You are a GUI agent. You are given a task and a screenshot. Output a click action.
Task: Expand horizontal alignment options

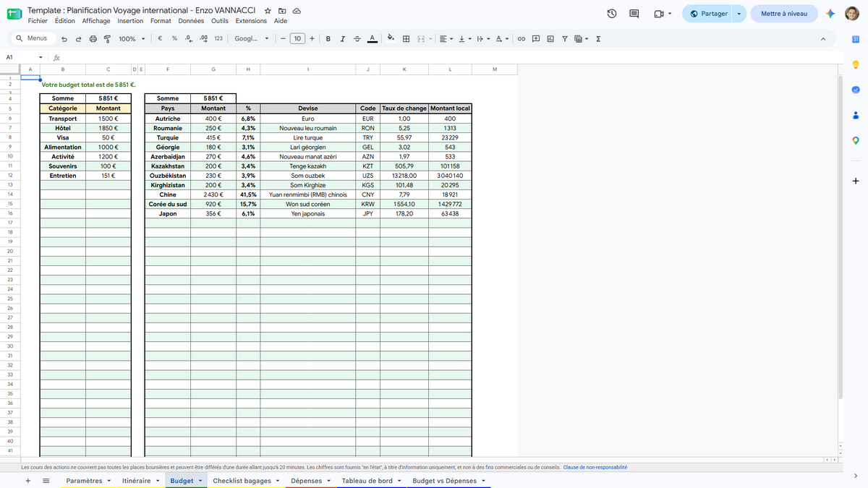pyautogui.click(x=446, y=39)
